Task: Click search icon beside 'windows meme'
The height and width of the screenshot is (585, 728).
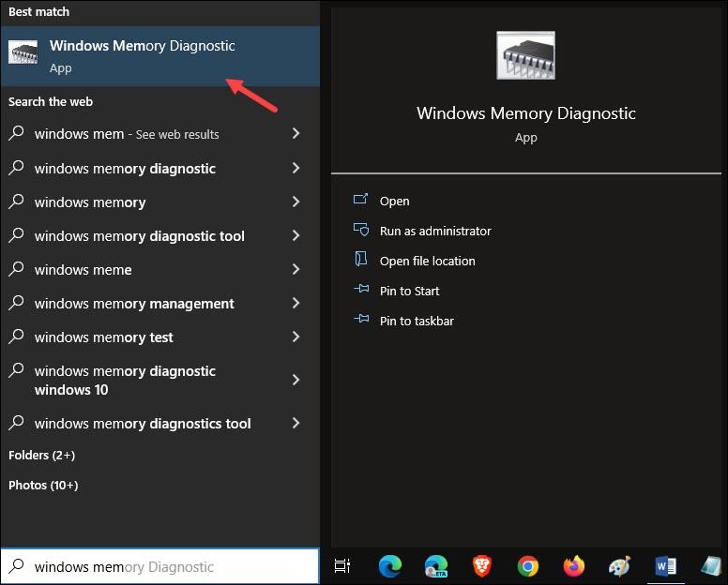Action: (16, 268)
